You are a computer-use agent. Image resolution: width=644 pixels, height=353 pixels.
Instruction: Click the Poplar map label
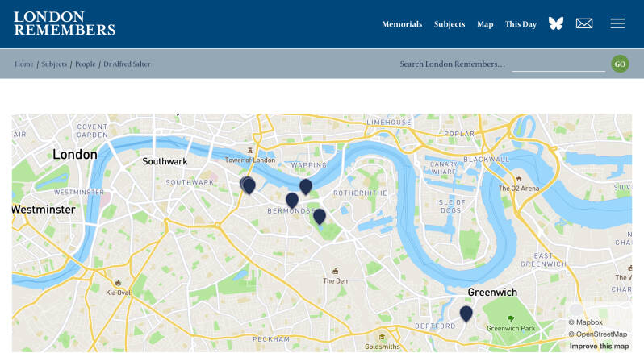(x=459, y=134)
